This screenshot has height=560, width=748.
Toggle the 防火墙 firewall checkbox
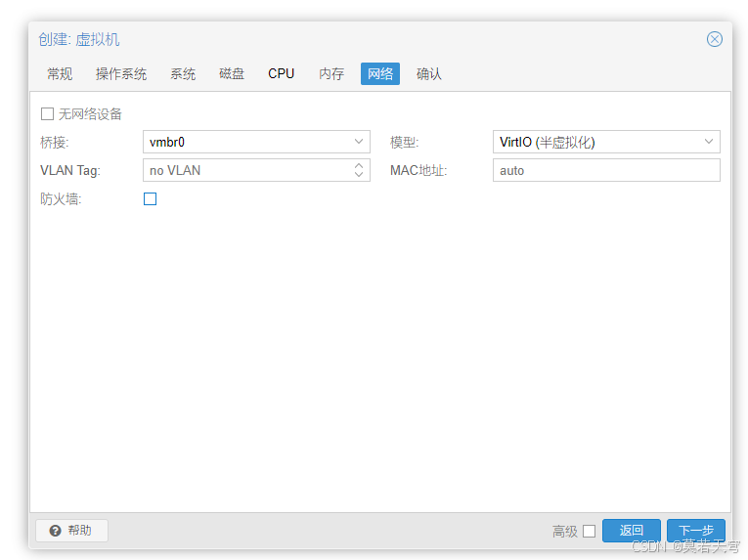pos(151,199)
